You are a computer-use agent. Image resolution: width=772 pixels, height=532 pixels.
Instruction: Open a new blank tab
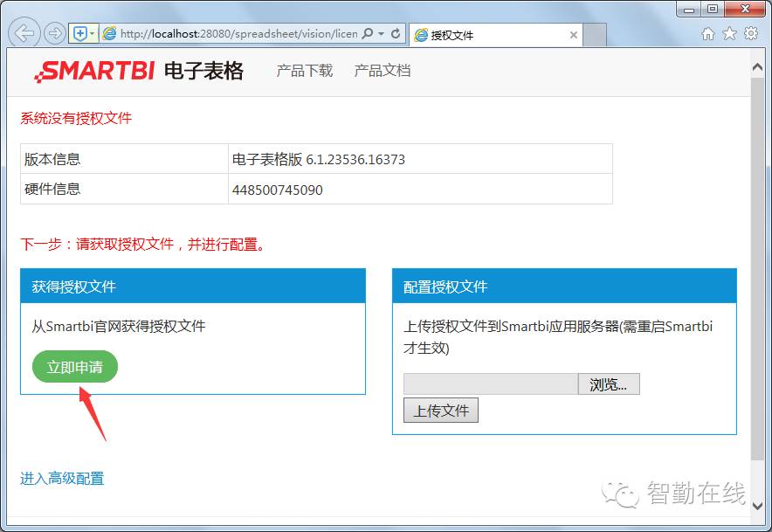pos(594,35)
